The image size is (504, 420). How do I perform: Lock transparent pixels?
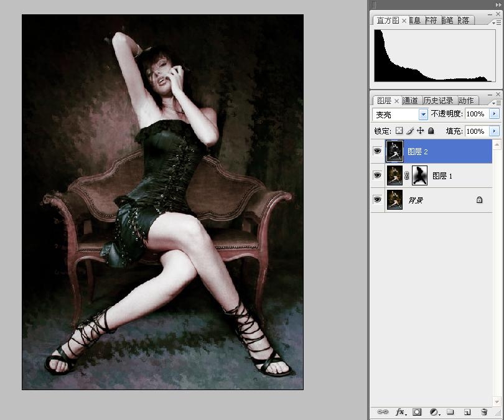399,131
